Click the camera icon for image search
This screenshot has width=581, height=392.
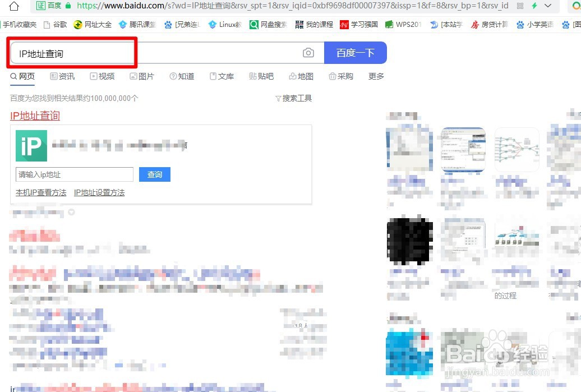click(x=308, y=52)
